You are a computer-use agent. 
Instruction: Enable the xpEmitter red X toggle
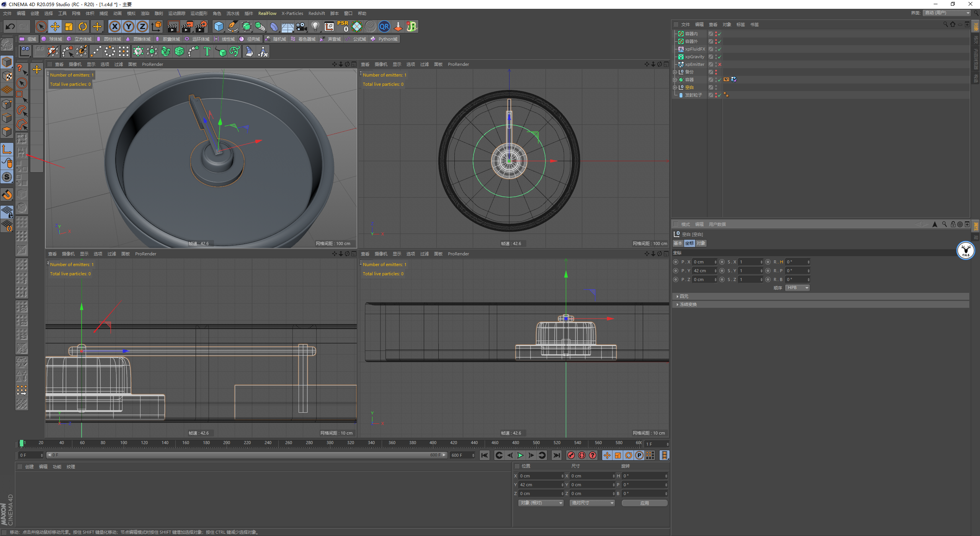(x=720, y=64)
